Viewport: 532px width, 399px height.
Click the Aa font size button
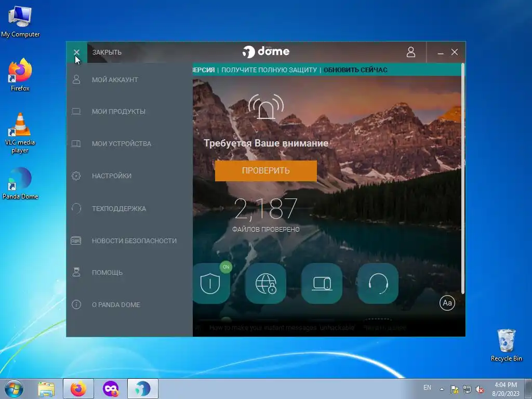pyautogui.click(x=447, y=303)
